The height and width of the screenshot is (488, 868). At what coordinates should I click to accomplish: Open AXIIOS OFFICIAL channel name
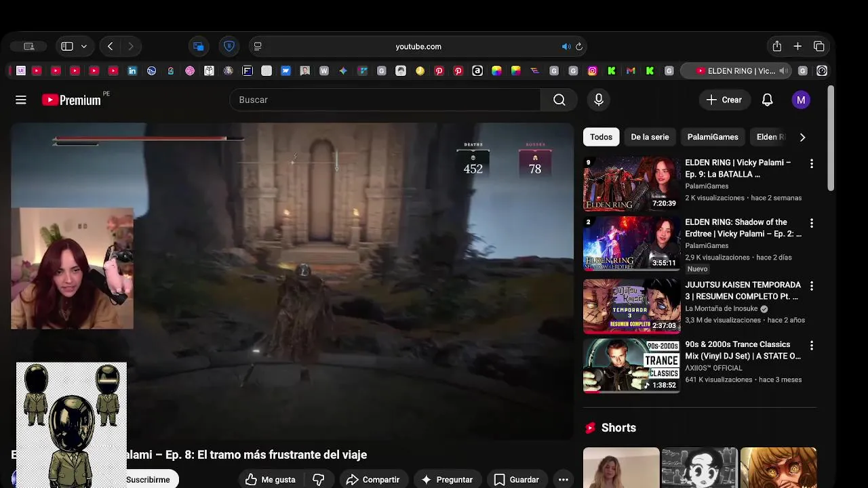click(x=713, y=368)
